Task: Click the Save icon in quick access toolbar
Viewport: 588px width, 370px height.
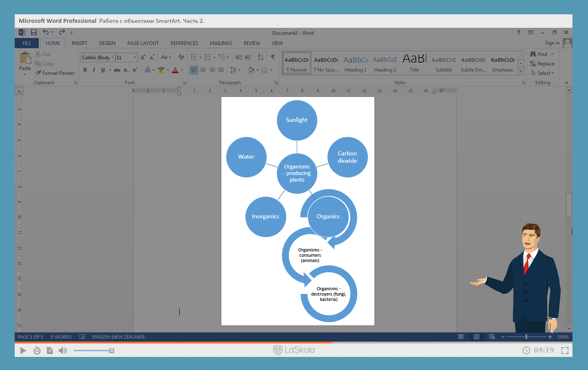Action: (34, 32)
